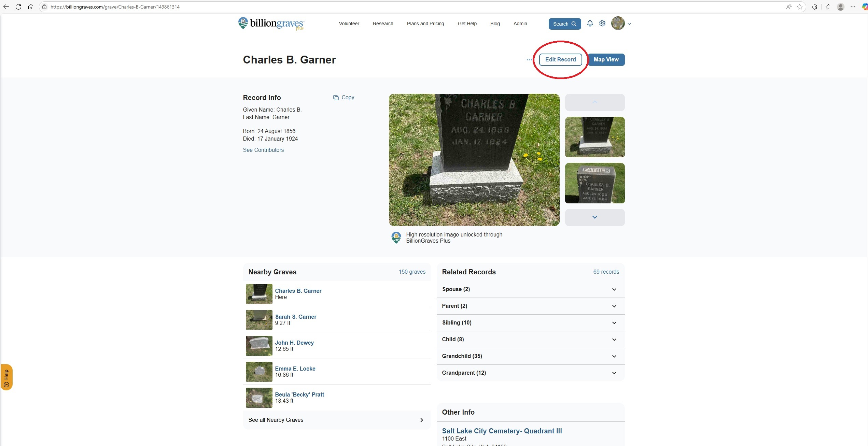Expand the Child (8) section
The image size is (868, 446).
(530, 340)
